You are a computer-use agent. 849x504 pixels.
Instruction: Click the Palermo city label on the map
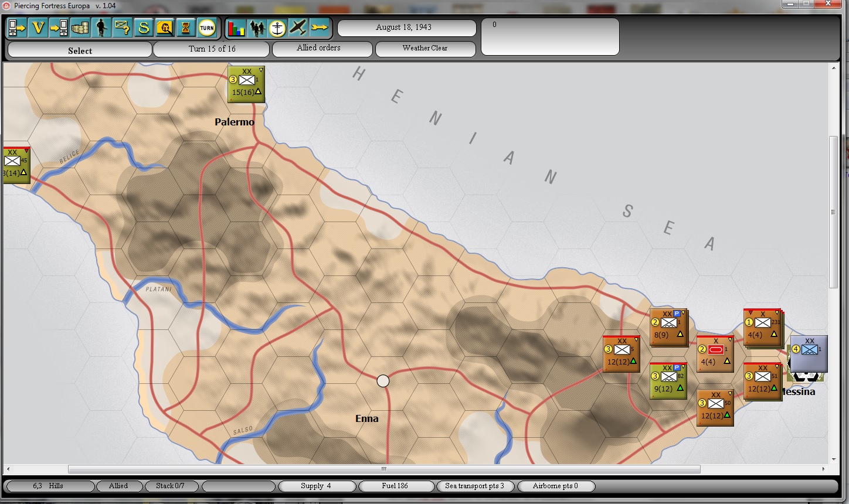click(x=235, y=122)
